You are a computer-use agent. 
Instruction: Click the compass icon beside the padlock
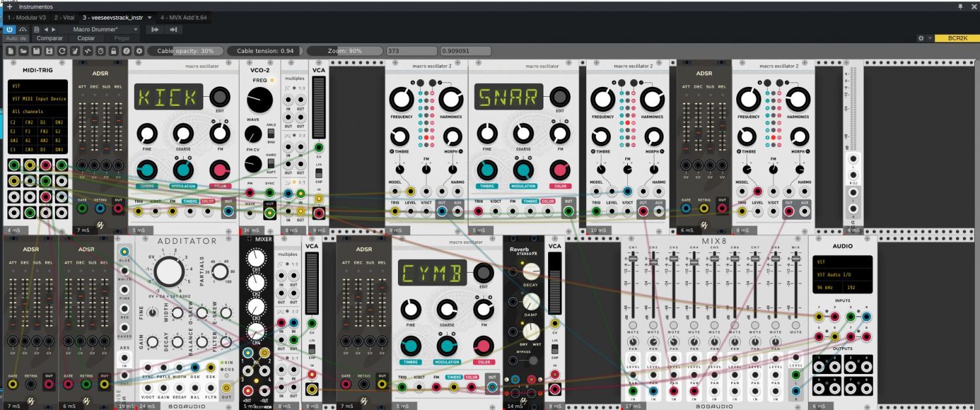pos(126,50)
